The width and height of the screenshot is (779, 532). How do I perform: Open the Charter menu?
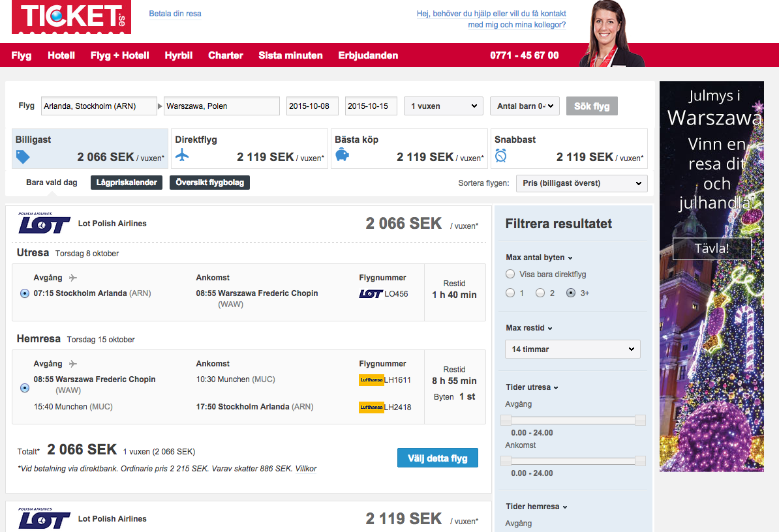point(226,55)
